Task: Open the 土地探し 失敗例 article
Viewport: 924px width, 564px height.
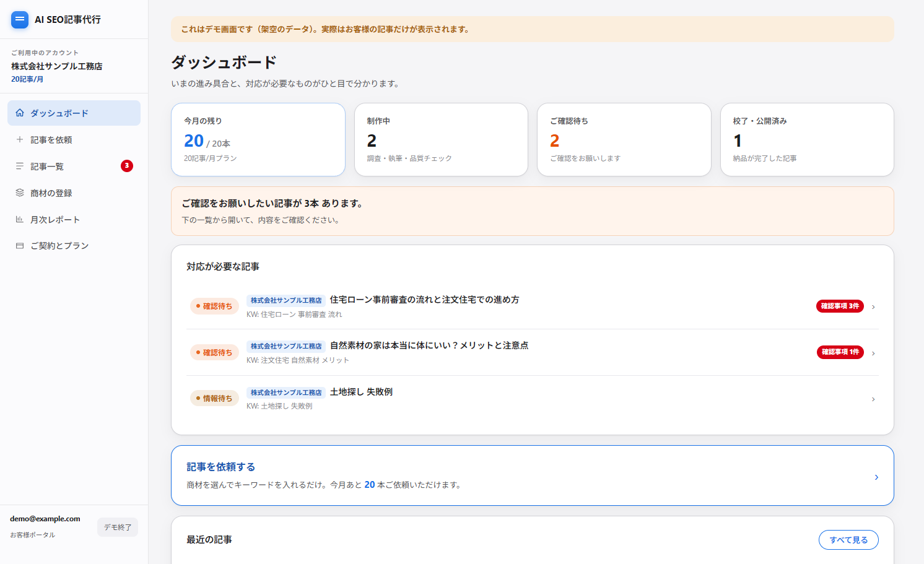Action: tap(361, 392)
